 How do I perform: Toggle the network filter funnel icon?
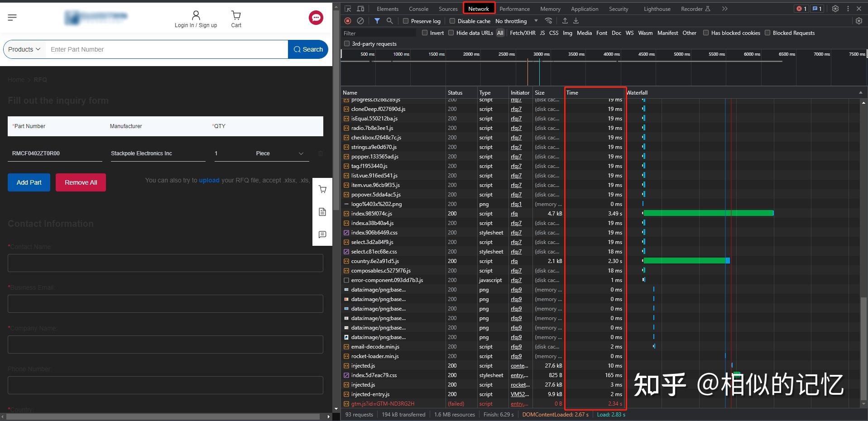pyautogui.click(x=377, y=21)
